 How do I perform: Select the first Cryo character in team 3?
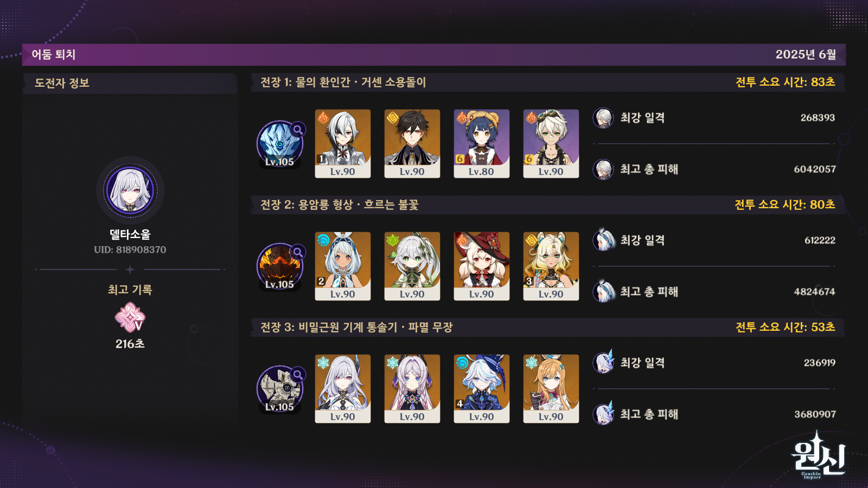click(343, 389)
